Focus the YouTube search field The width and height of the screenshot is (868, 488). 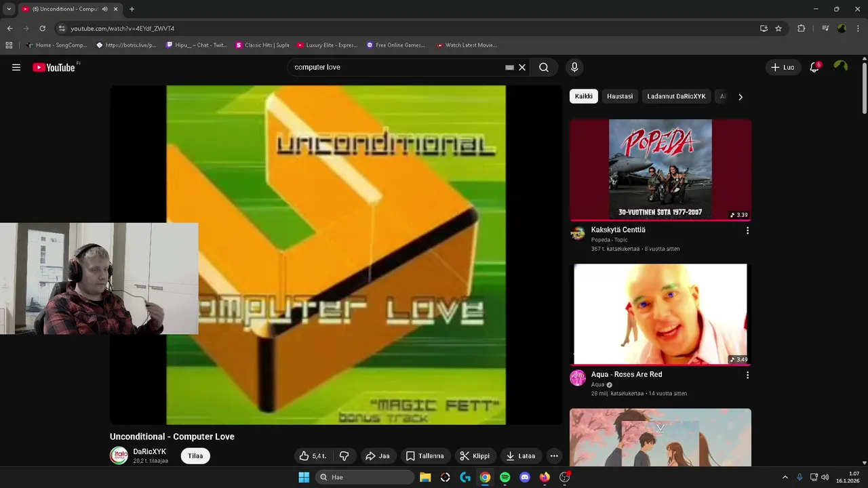click(397, 67)
